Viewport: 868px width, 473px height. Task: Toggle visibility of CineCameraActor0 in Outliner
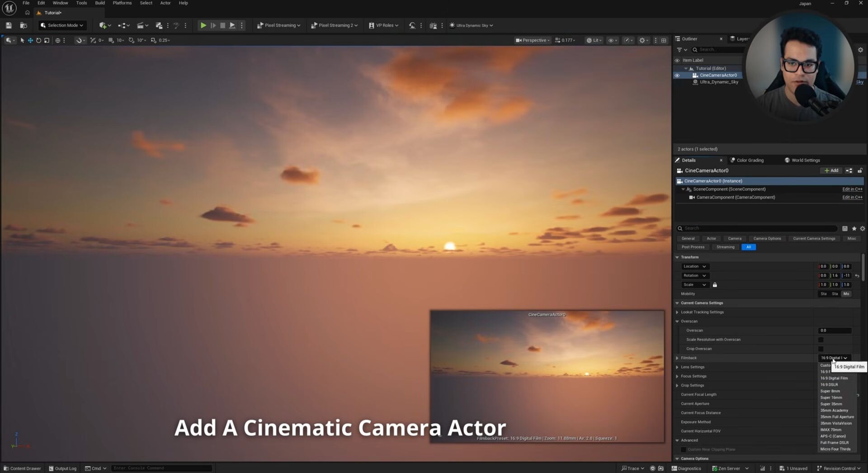pyautogui.click(x=677, y=76)
